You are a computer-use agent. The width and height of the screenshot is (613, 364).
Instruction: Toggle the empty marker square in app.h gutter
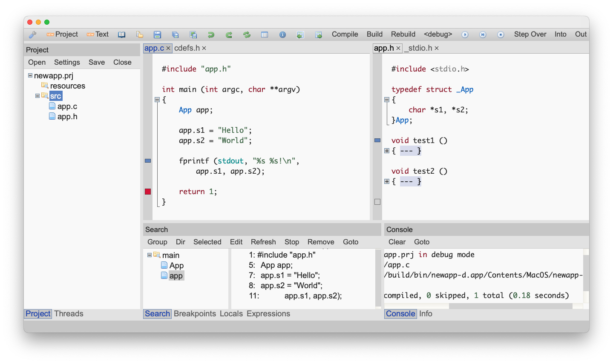377,202
